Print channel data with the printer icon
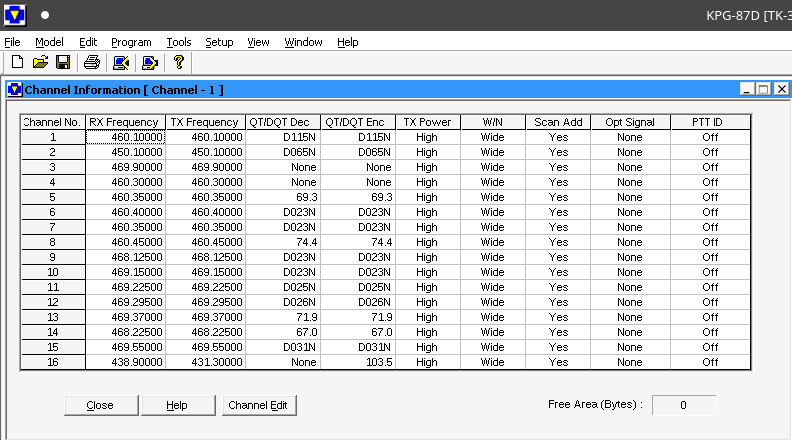The height and width of the screenshot is (440, 792). pyautogui.click(x=92, y=63)
